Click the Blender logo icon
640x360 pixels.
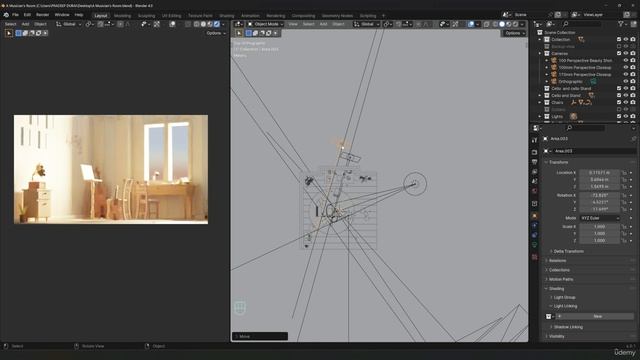tap(6, 15)
